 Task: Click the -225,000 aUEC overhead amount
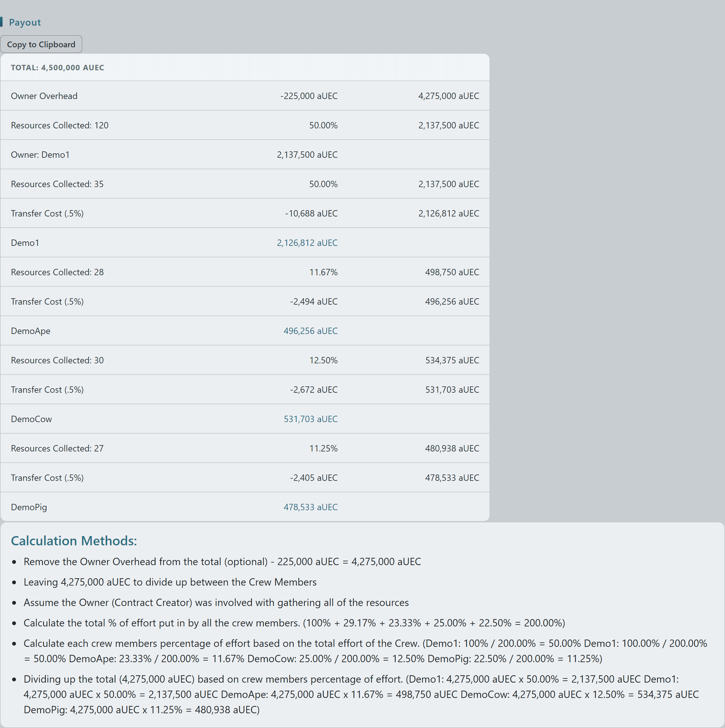tap(309, 96)
